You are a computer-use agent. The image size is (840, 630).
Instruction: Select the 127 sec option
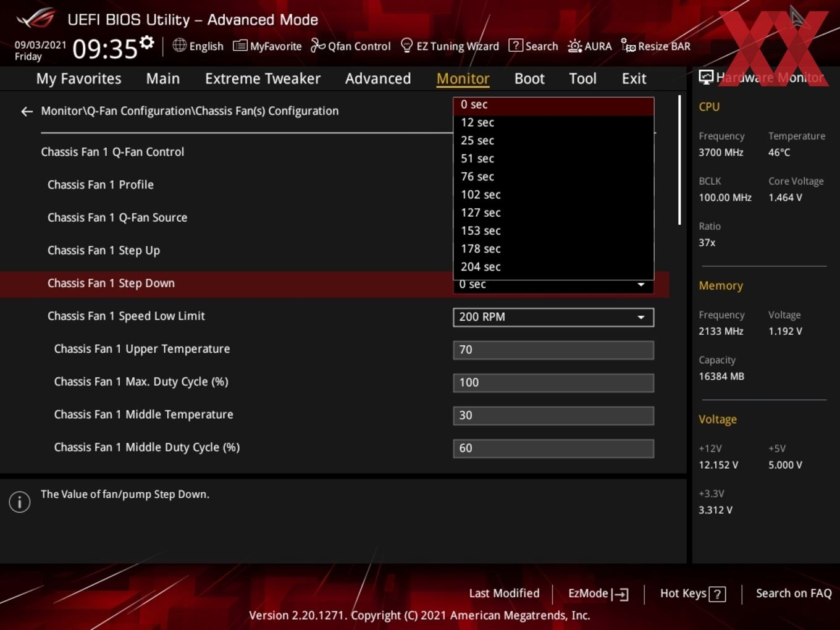tap(553, 212)
